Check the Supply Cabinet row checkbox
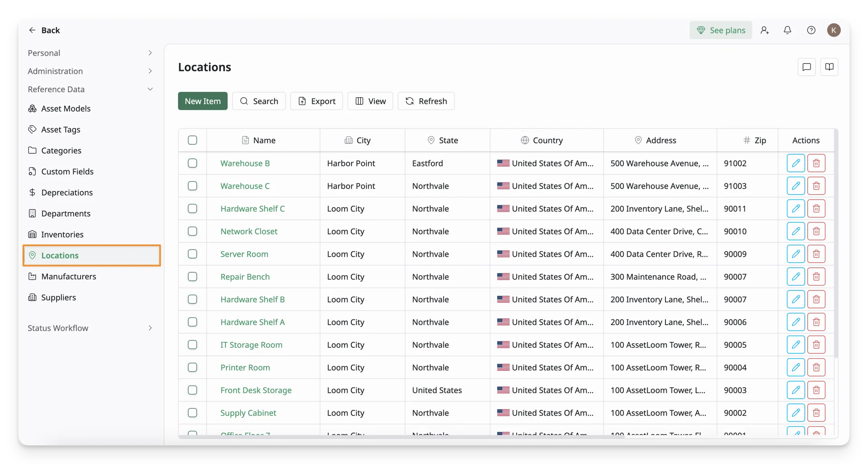The height and width of the screenshot is (464, 868). pos(193,412)
